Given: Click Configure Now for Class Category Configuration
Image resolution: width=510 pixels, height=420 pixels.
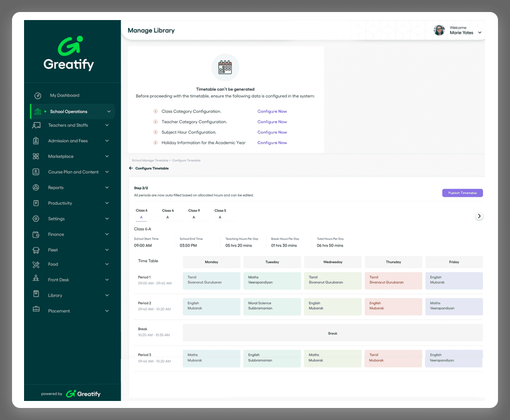Looking at the screenshot, I should (x=272, y=111).
